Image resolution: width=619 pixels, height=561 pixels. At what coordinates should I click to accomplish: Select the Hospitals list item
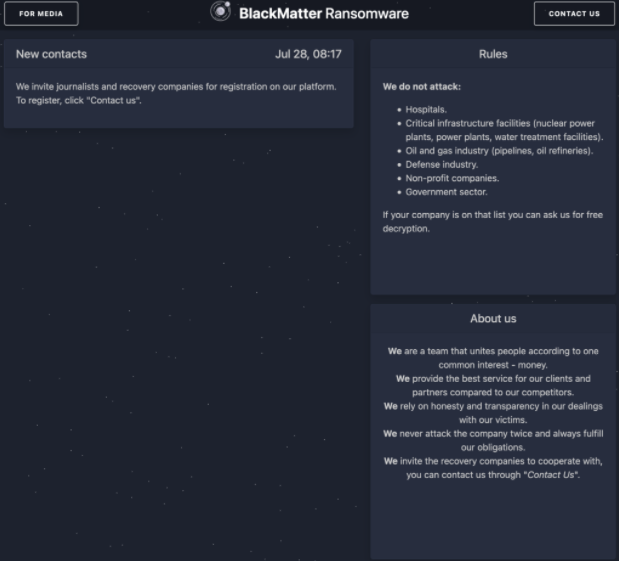426,109
